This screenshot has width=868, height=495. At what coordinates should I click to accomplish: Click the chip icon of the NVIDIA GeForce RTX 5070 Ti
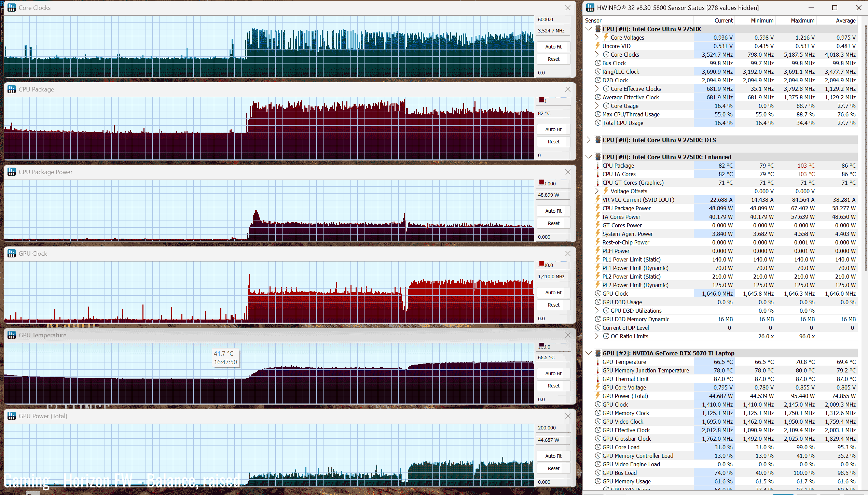click(597, 353)
